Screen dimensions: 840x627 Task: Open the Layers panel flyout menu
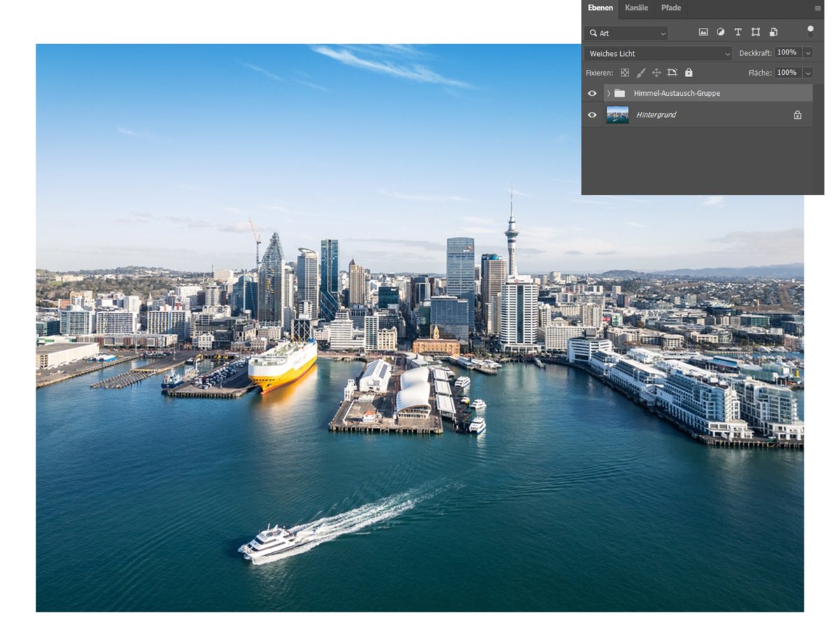pos(818,8)
